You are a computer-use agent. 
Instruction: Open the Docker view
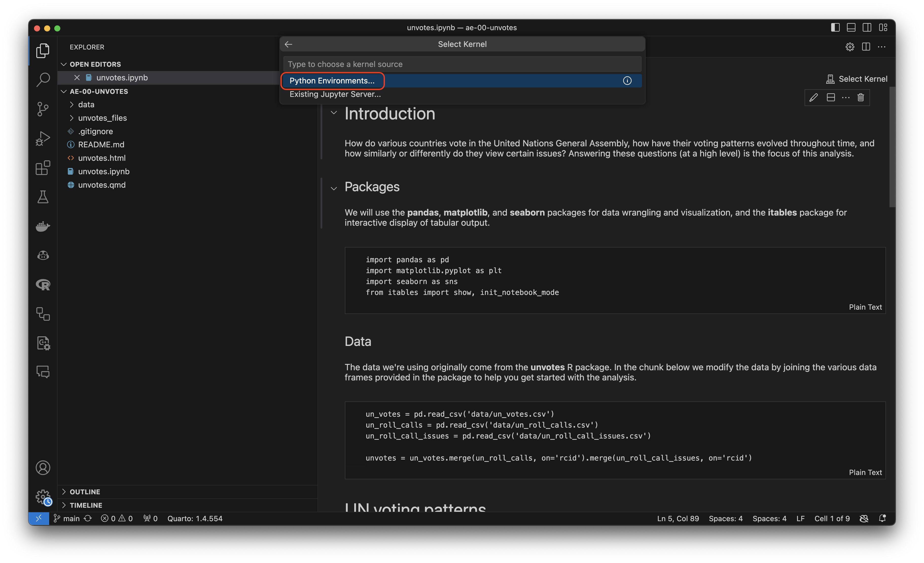43,226
